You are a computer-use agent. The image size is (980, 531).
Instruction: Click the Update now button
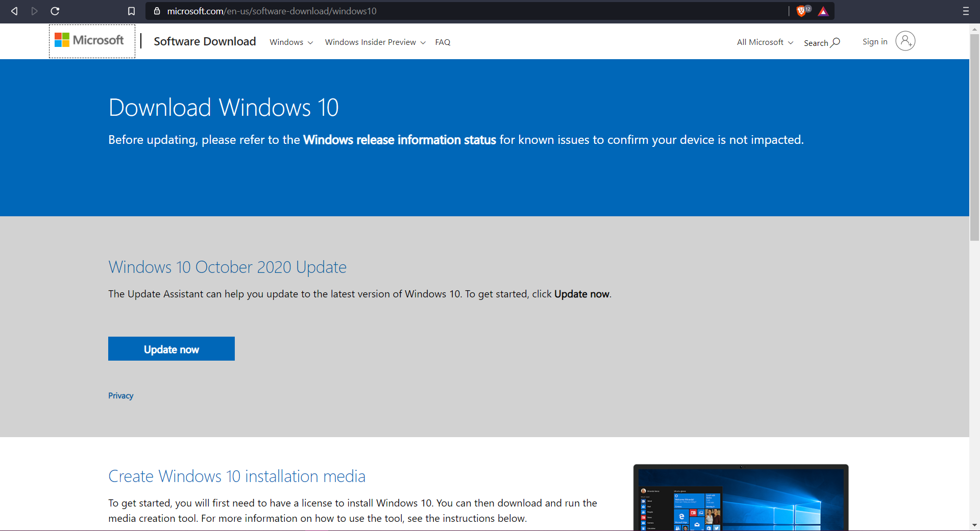pyautogui.click(x=171, y=349)
